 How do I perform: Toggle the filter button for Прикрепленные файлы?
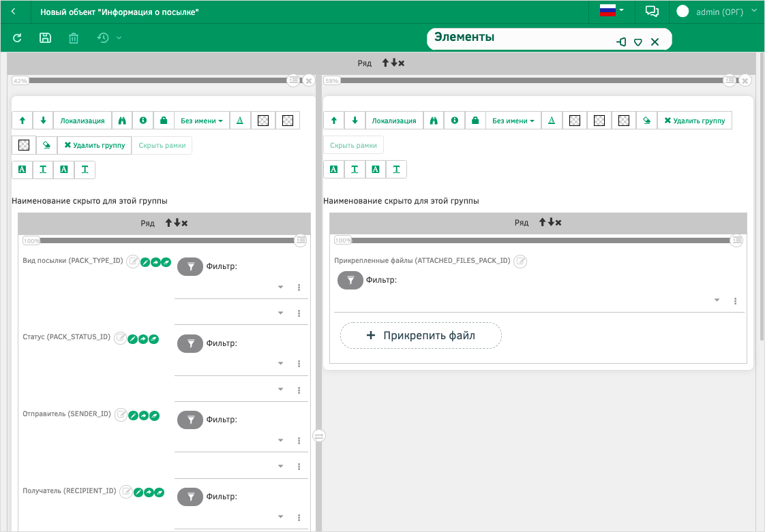pyautogui.click(x=350, y=281)
